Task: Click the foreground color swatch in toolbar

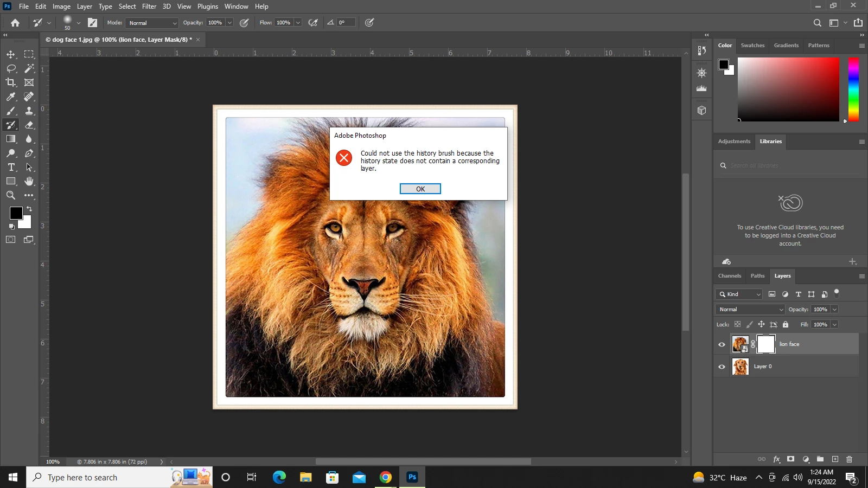Action: (x=16, y=213)
